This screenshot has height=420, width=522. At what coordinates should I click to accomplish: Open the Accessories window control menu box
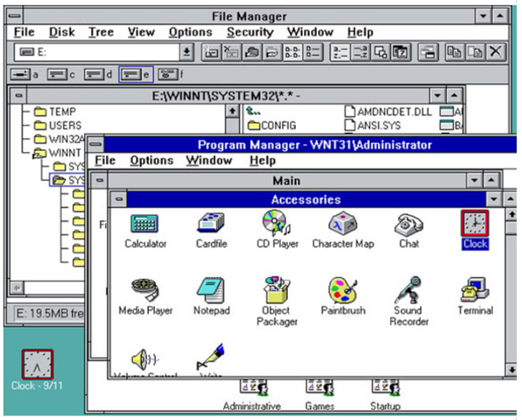point(119,199)
